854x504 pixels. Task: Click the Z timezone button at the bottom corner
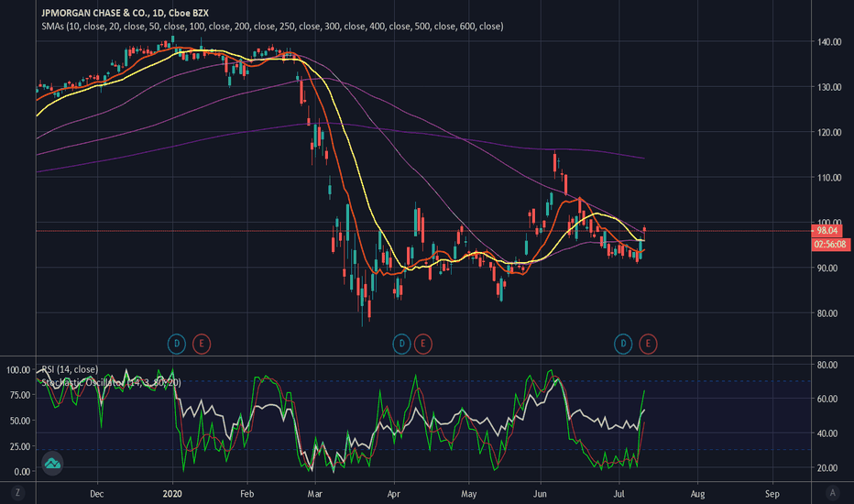17,493
